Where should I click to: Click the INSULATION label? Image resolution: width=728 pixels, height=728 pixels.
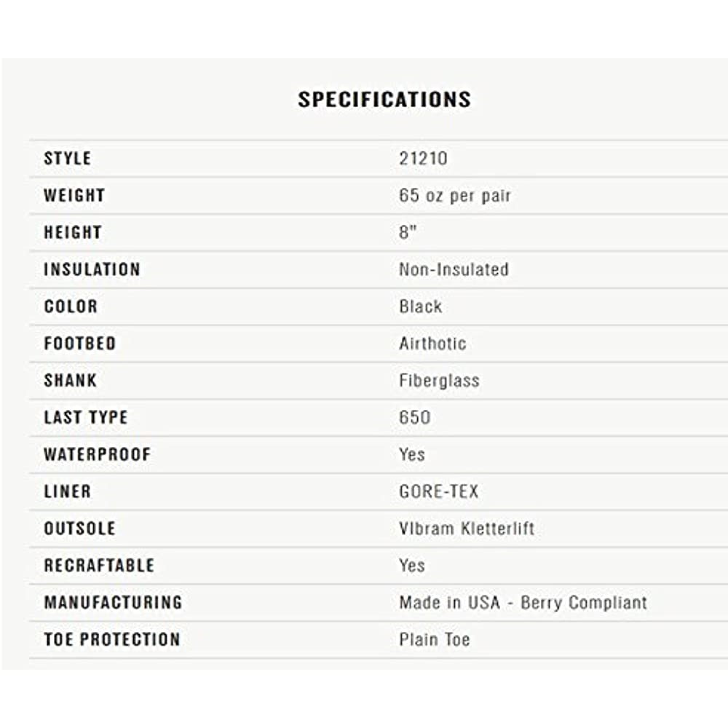click(x=92, y=269)
